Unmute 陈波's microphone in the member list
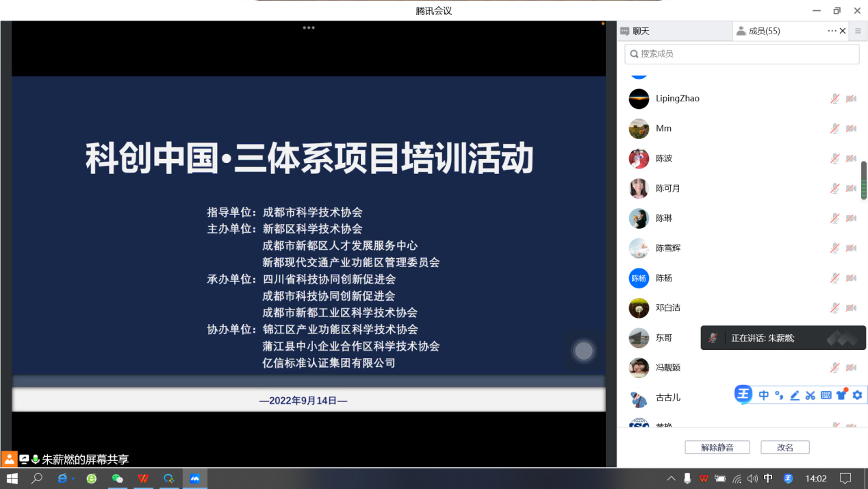The height and width of the screenshot is (489, 868). pyautogui.click(x=834, y=158)
